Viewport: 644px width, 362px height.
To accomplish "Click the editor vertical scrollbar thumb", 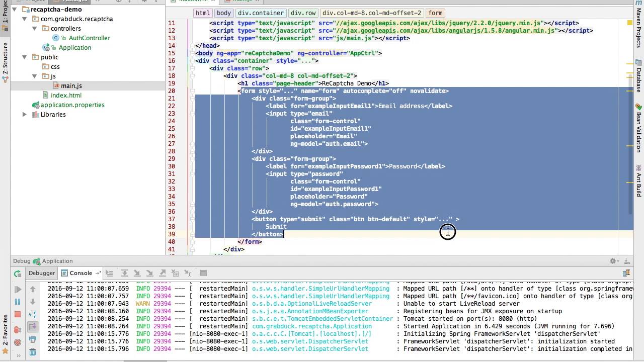I will click(631, 143).
